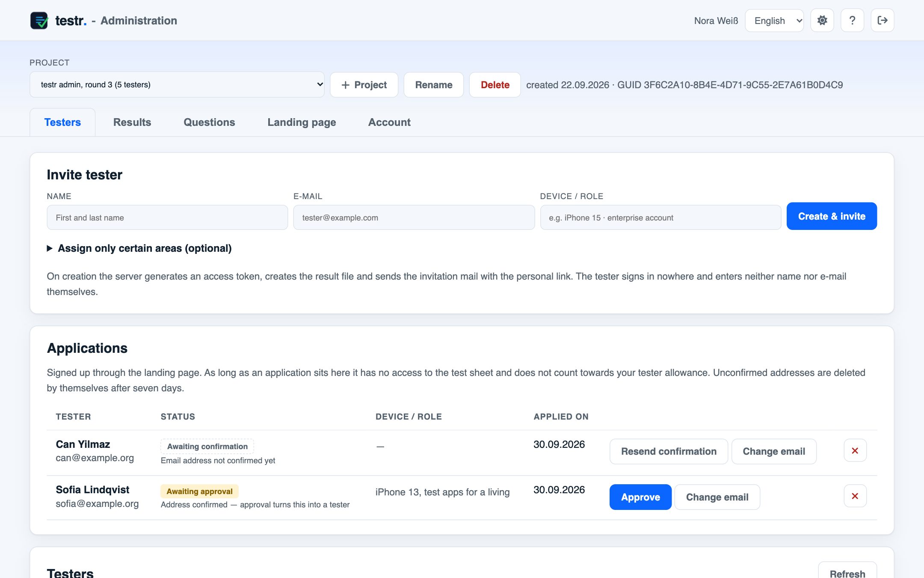Image resolution: width=924 pixels, height=578 pixels.
Task: Go to the Questions tab
Action: point(209,122)
